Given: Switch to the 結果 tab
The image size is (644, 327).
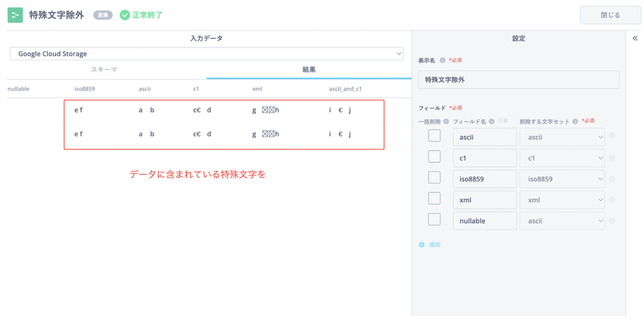Looking at the screenshot, I should click(309, 70).
